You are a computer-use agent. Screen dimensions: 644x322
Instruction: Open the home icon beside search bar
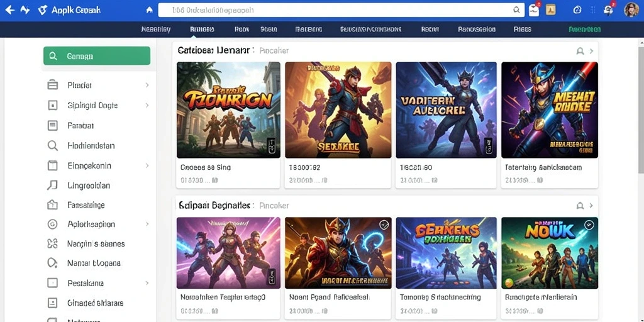click(150, 10)
